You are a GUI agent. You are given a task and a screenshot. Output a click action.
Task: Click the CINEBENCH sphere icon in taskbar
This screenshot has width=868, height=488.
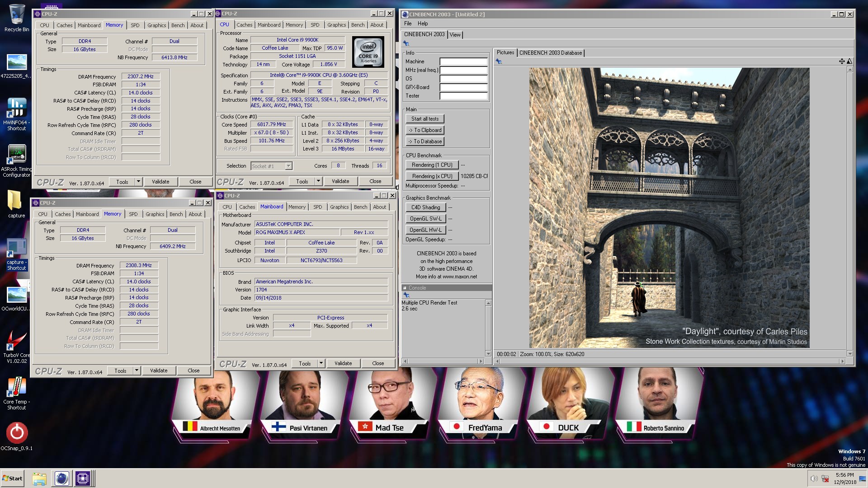tap(61, 479)
